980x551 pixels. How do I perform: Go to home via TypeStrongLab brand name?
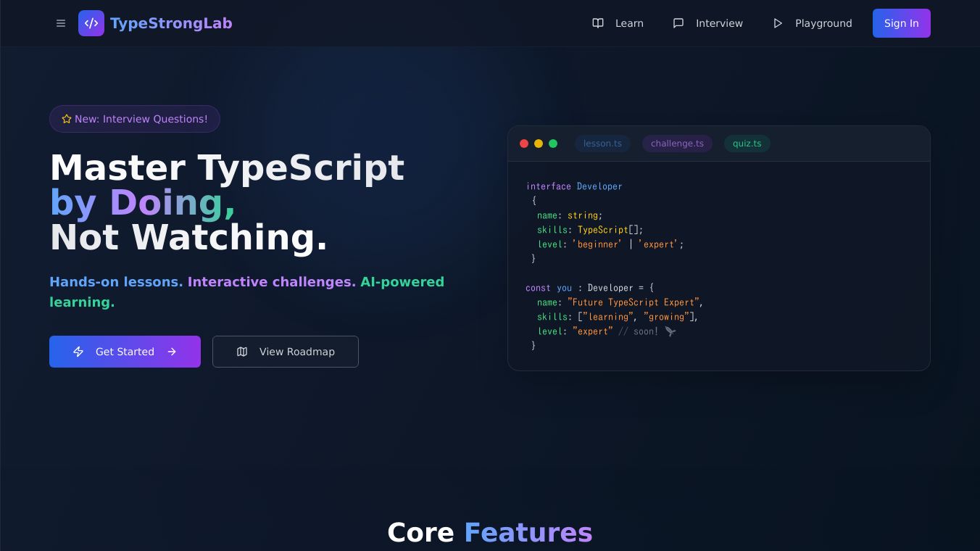(x=171, y=23)
